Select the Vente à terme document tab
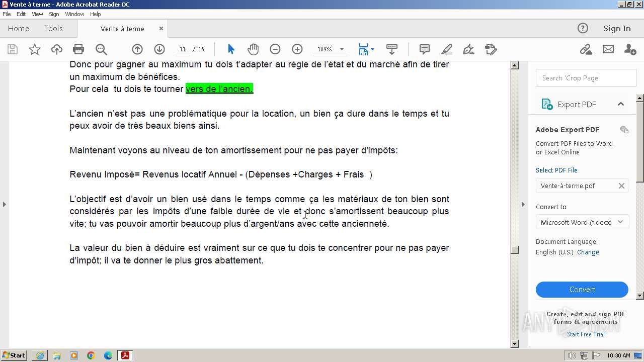The height and width of the screenshot is (362, 644). click(x=122, y=29)
